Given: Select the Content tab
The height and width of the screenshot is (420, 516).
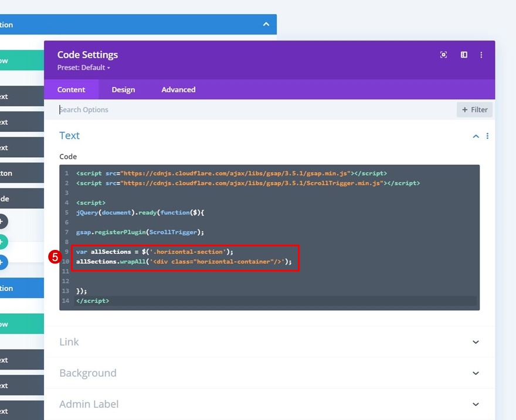Looking at the screenshot, I should pyautogui.click(x=71, y=90).
